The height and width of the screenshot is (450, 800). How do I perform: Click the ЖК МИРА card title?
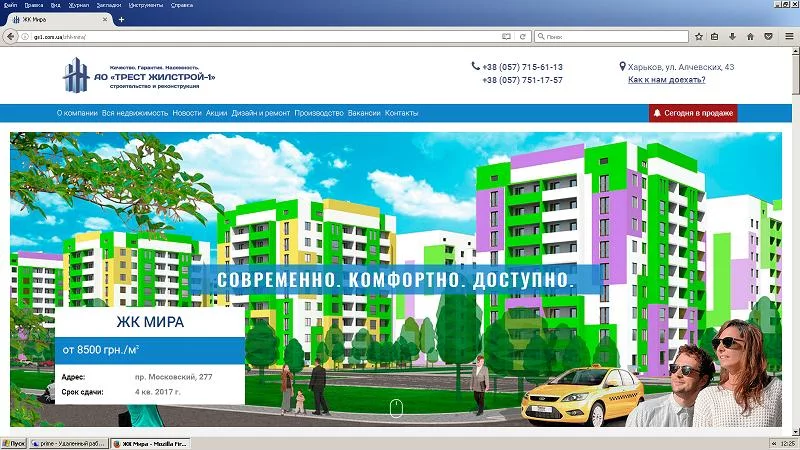point(150,322)
